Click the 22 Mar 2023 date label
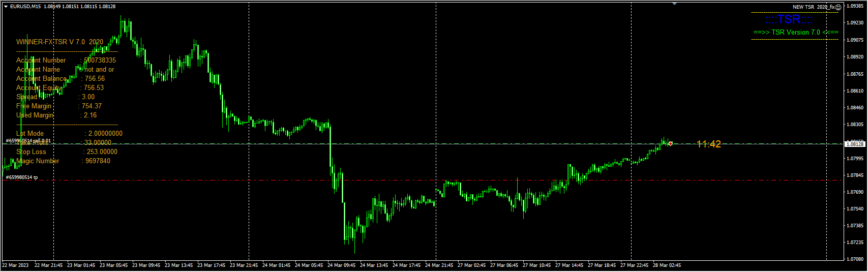Viewport: 868px width, 272px height. (15, 265)
